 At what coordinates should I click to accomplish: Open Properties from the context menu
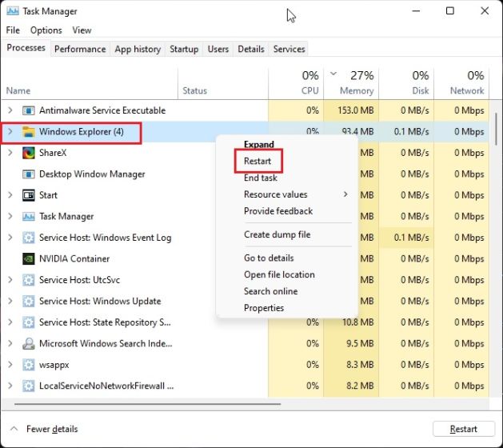(264, 308)
